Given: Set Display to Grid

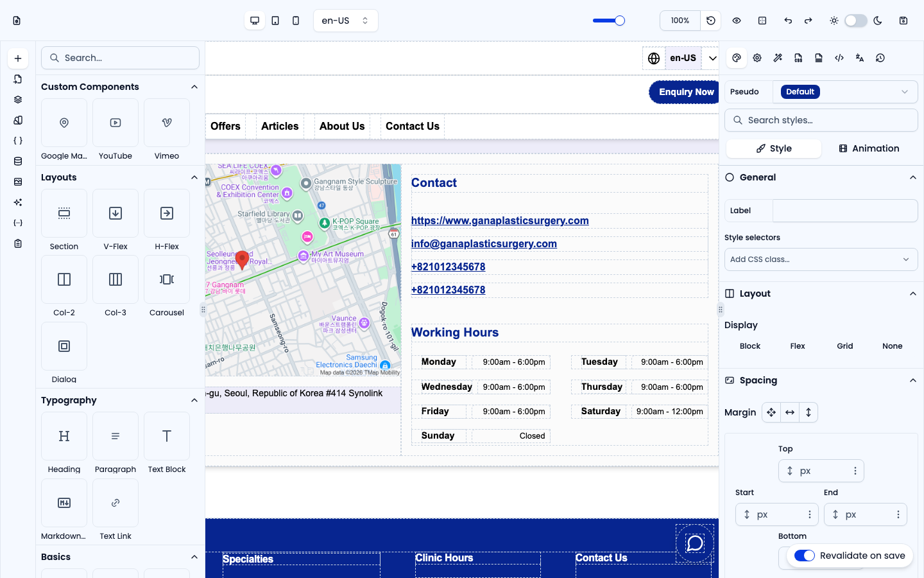Looking at the screenshot, I should coord(845,346).
